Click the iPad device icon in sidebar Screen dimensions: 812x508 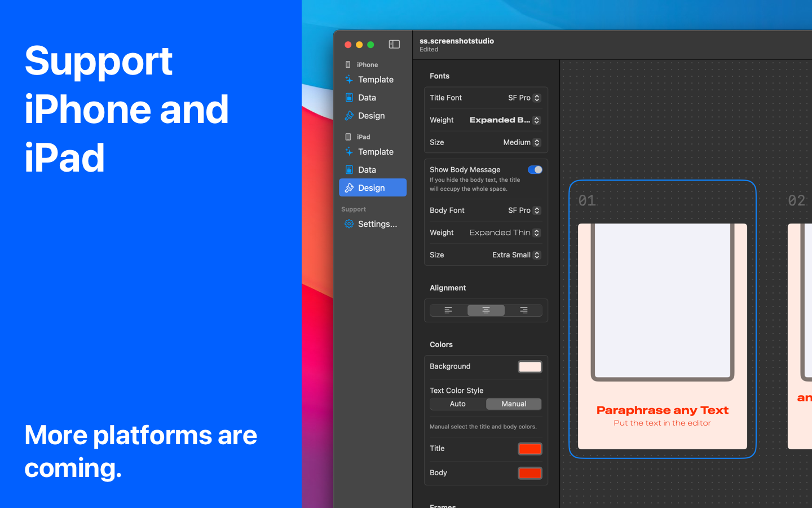click(348, 137)
